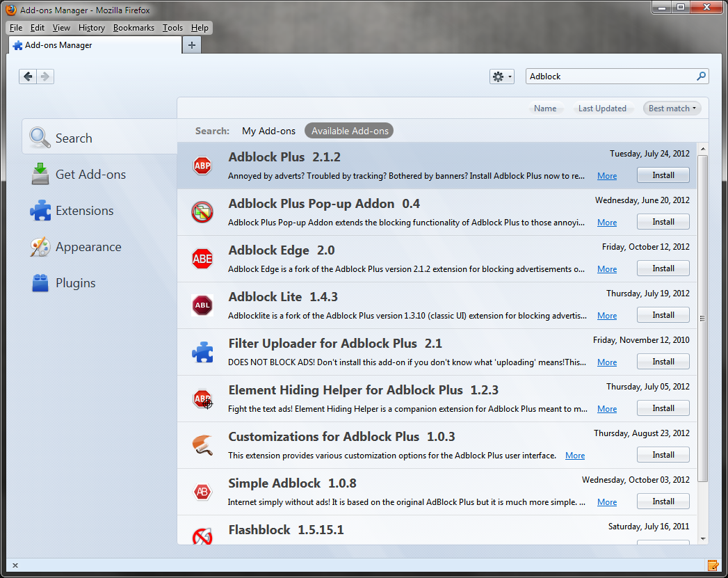Click the Adblock Edge ABE icon
This screenshot has height=578, width=728.
[202, 259]
